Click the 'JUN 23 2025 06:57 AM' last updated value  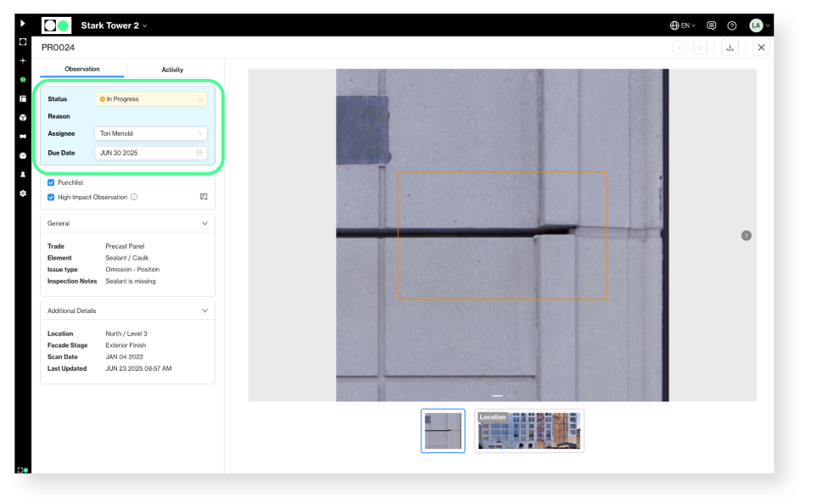pos(138,368)
